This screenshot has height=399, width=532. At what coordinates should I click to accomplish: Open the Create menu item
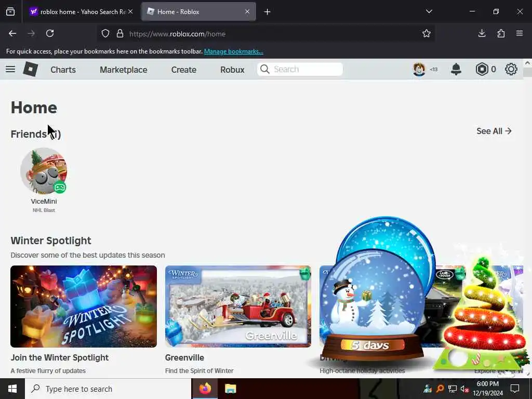tap(183, 70)
